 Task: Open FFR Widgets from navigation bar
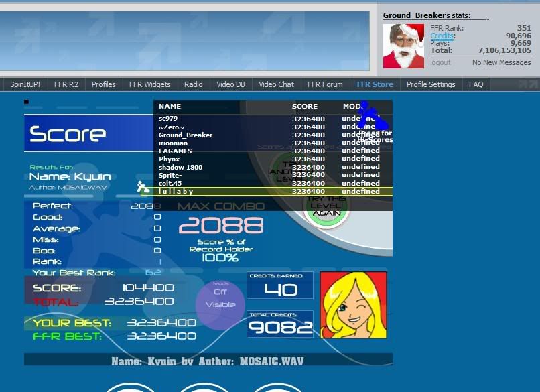click(149, 84)
